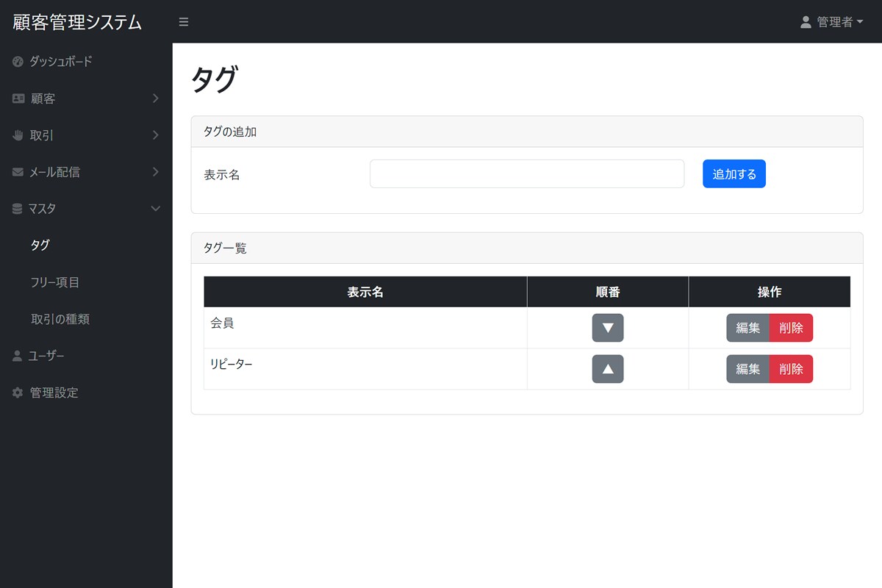Click the dashboard gauge icon
The width and height of the screenshot is (882, 588).
coord(18,62)
